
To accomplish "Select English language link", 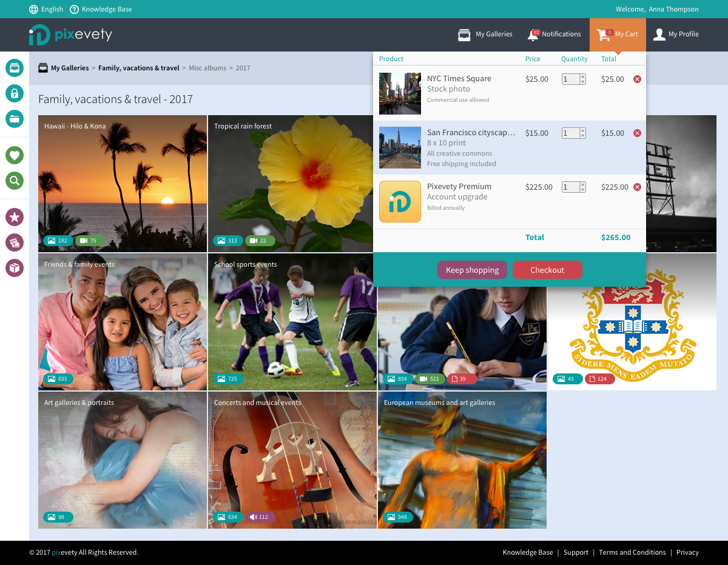I will (x=52, y=9).
